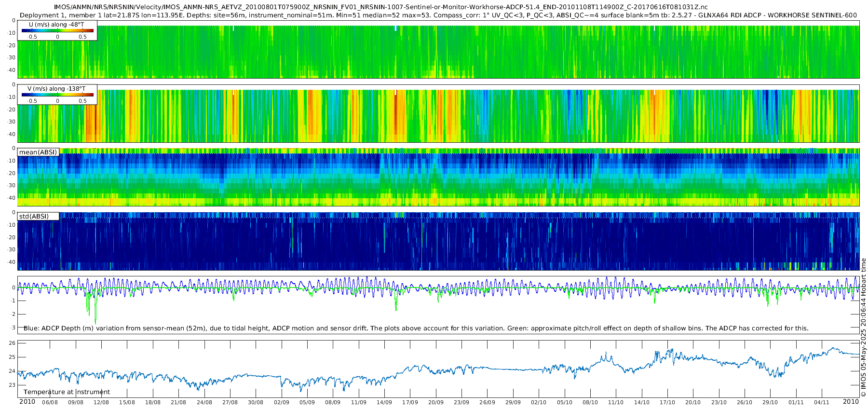Select the 29/10 date tick on time axis
This screenshot has height=410, width=868.
pos(770,403)
